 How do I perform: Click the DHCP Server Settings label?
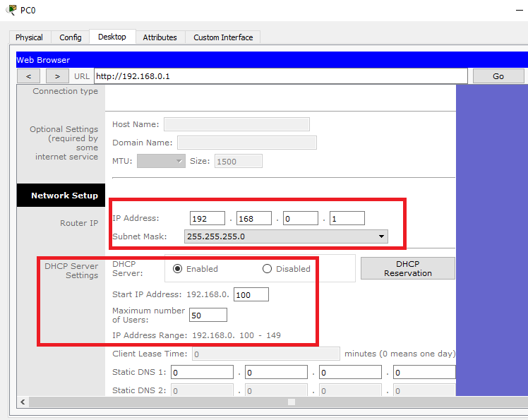(71, 270)
